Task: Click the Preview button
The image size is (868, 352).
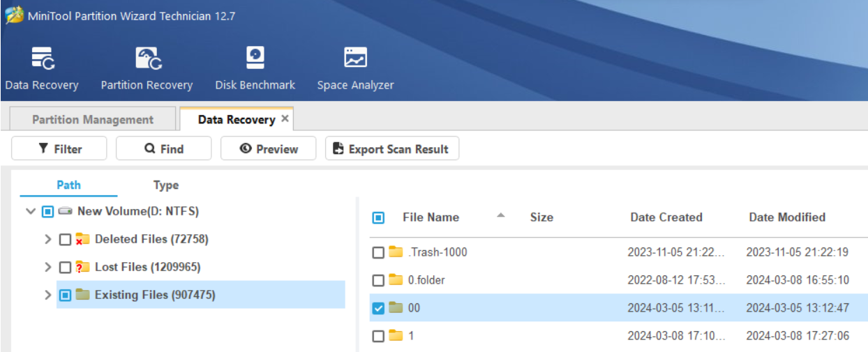Action: point(269,148)
